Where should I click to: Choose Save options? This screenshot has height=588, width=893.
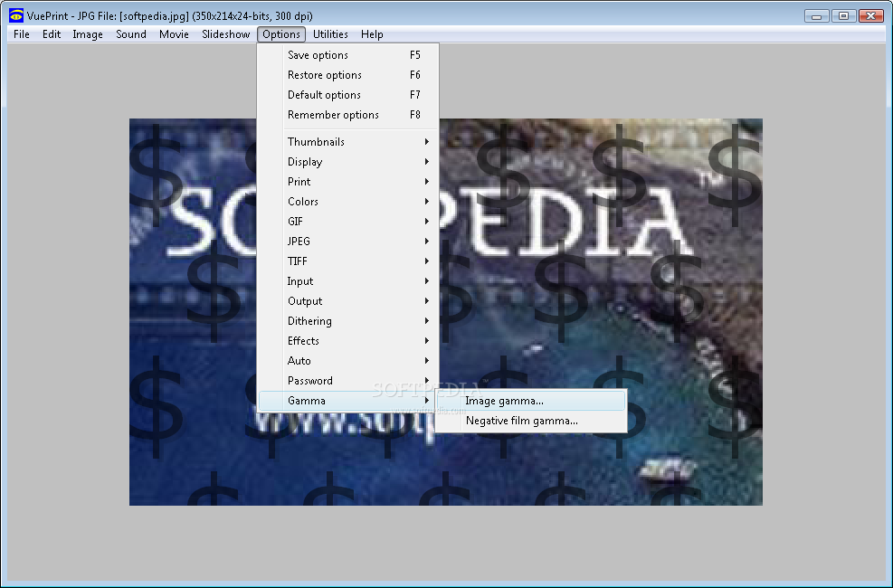tap(348, 55)
